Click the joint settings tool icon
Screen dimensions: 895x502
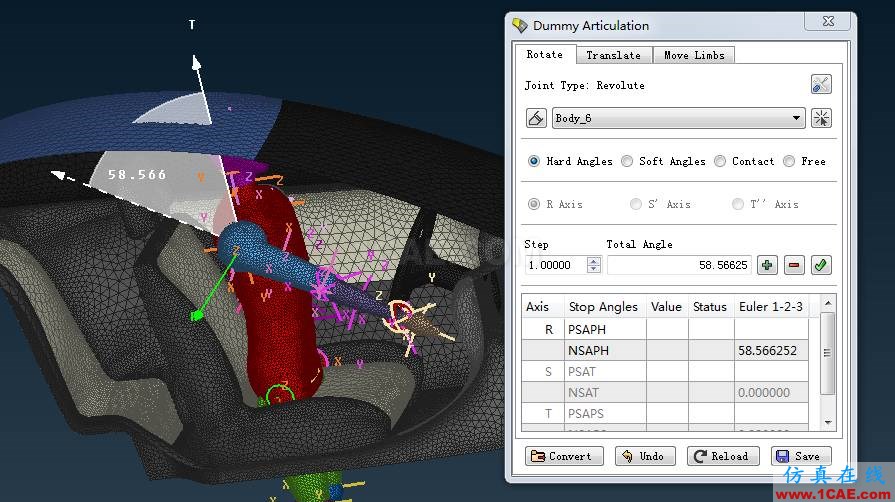click(x=821, y=85)
